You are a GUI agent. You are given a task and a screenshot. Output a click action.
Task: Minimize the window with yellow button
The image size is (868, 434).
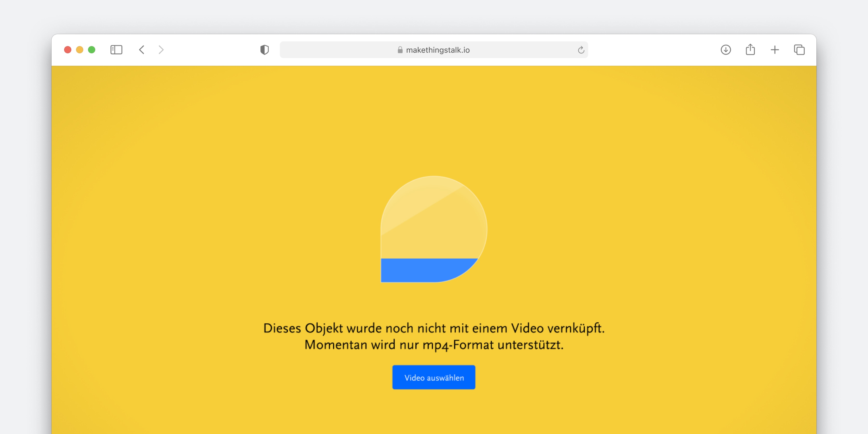pyautogui.click(x=80, y=50)
